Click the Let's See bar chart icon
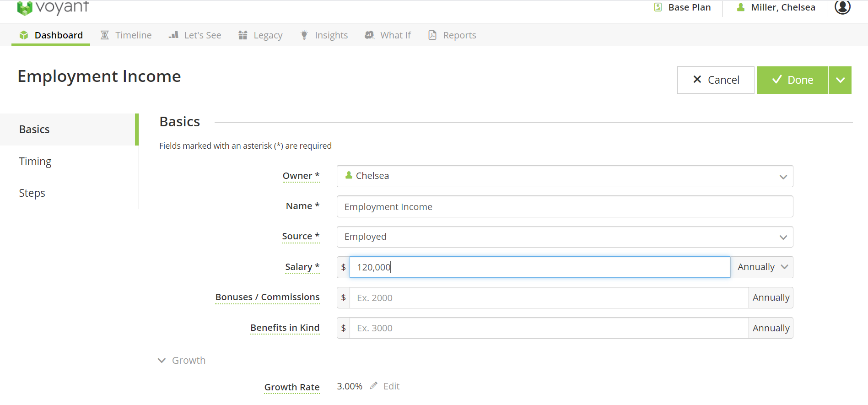This screenshot has height=405, width=868. click(173, 35)
